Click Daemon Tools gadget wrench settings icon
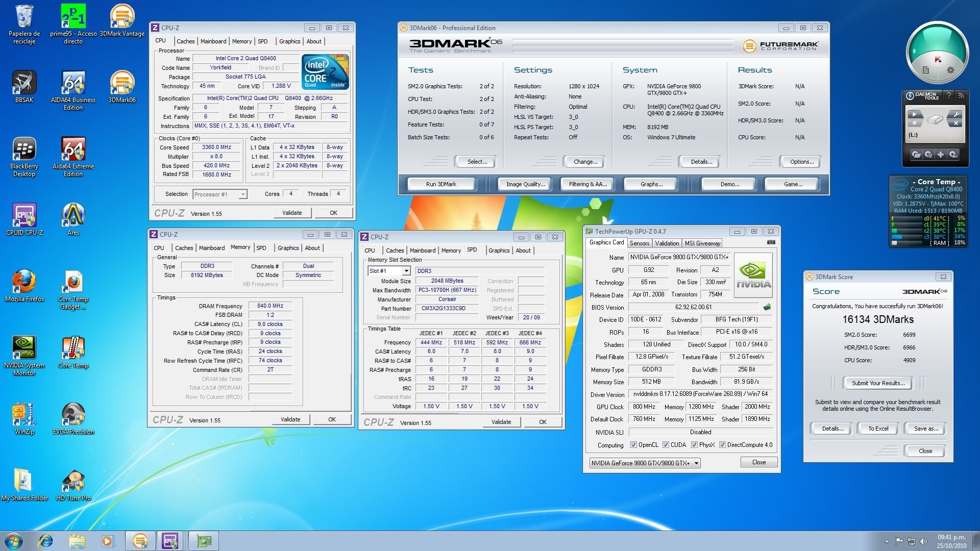The width and height of the screenshot is (980, 551). (x=956, y=114)
